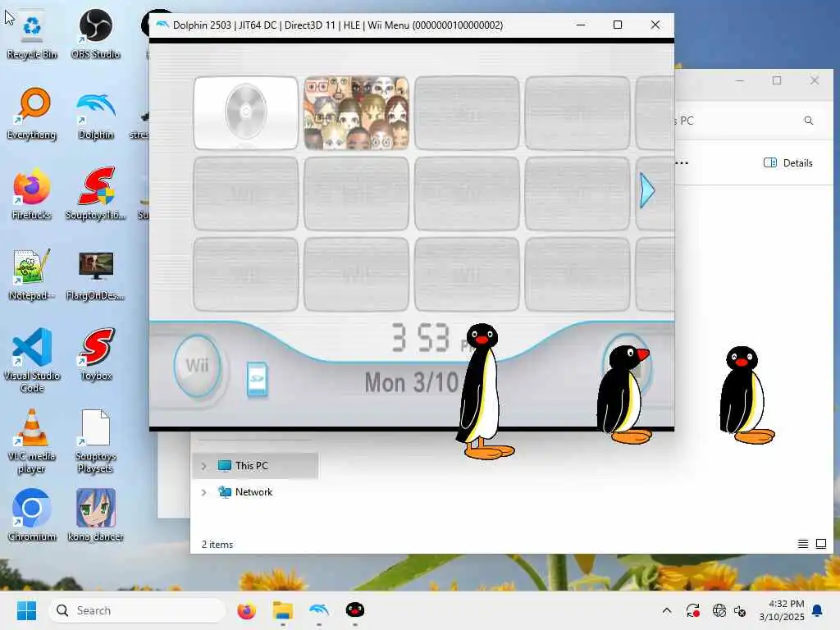
Task: Click the Dolphin logo in the window title bar
Action: tap(162, 25)
